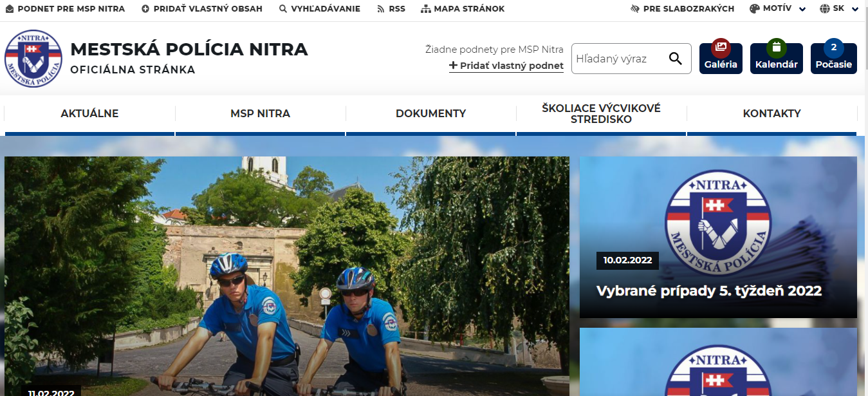Open the Počasie weather badge showing 2
Screen dimensions: 868x396
[x=834, y=48]
